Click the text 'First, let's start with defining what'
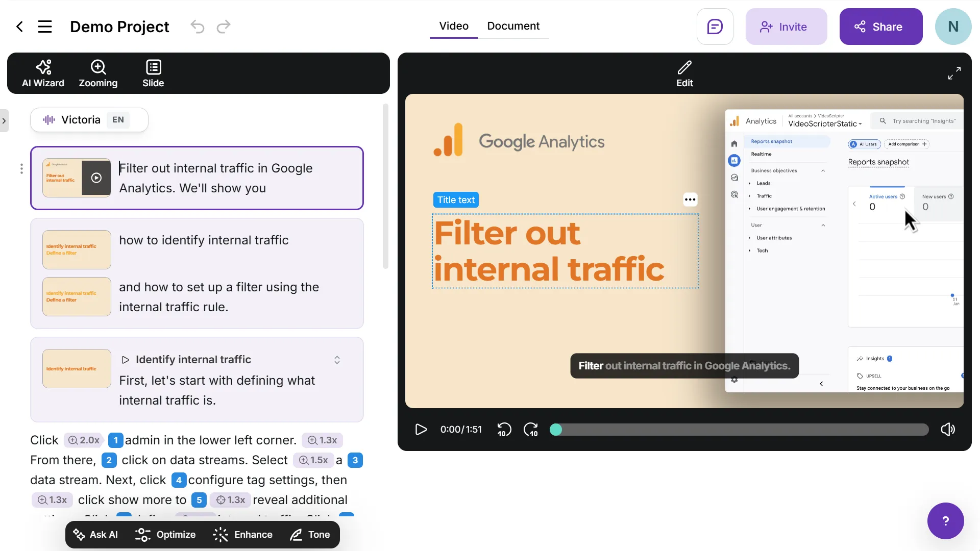Image resolution: width=980 pixels, height=551 pixels. (x=217, y=381)
